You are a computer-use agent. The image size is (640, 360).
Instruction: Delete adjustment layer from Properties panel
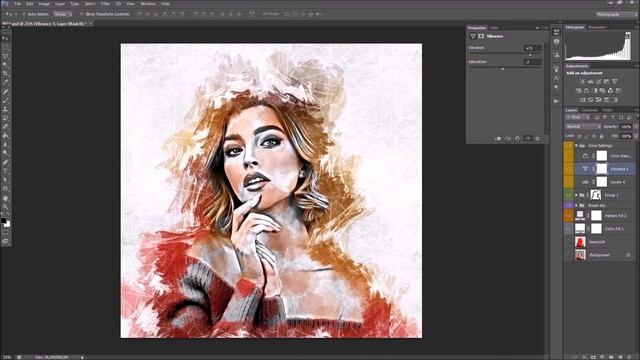(x=538, y=139)
